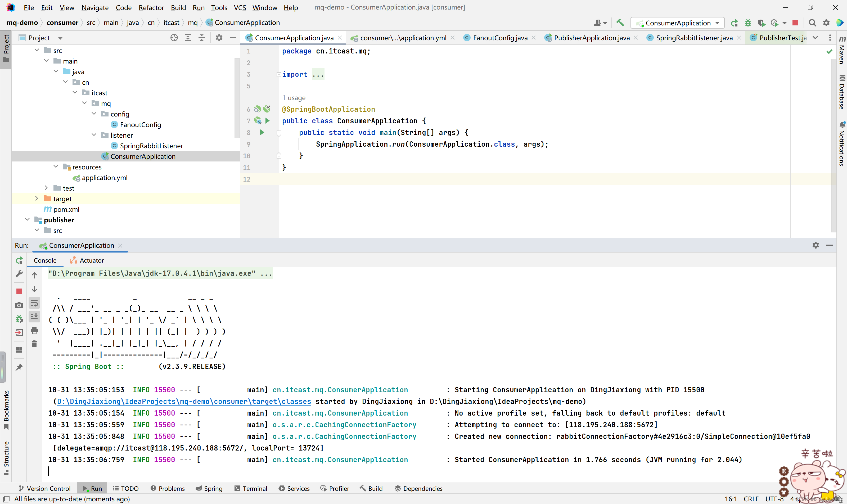Click the thread dump camera icon
The width and height of the screenshot is (847, 504).
pyautogui.click(x=19, y=305)
